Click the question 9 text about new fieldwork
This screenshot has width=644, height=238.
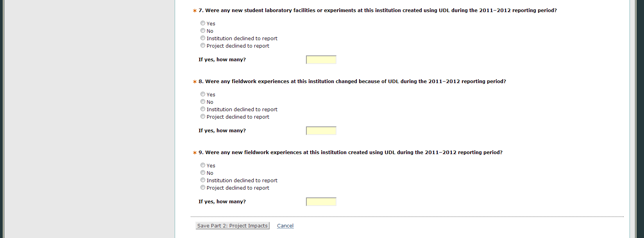350,153
